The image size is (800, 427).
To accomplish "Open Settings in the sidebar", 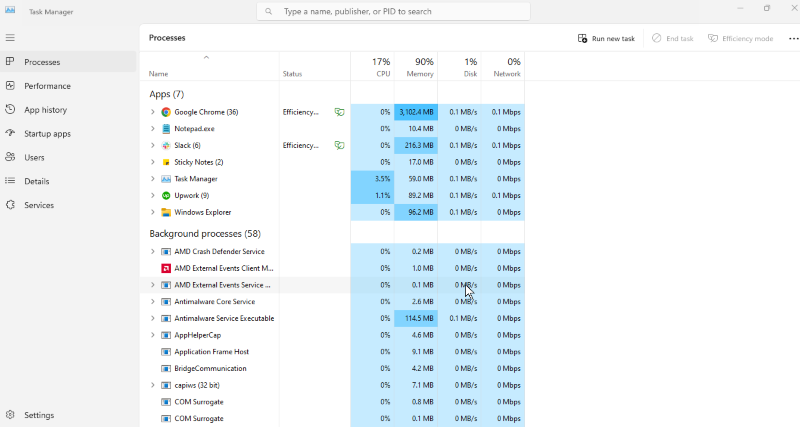I will coord(38,415).
